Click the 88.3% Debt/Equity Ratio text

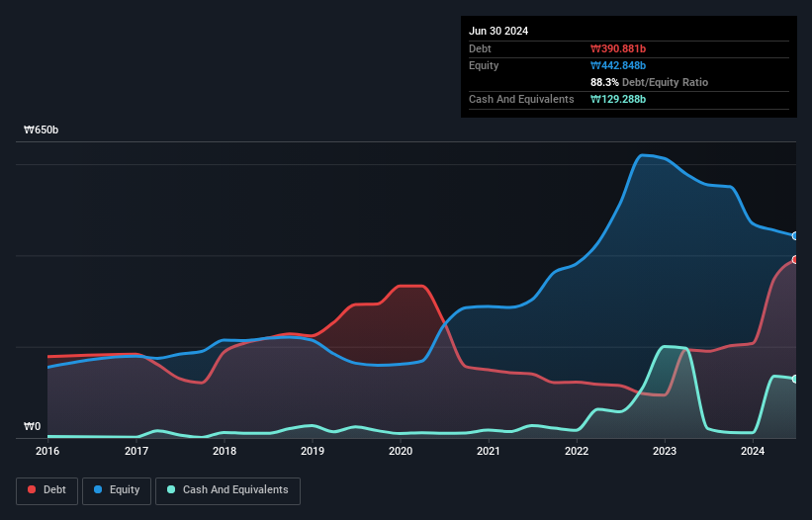tap(649, 82)
